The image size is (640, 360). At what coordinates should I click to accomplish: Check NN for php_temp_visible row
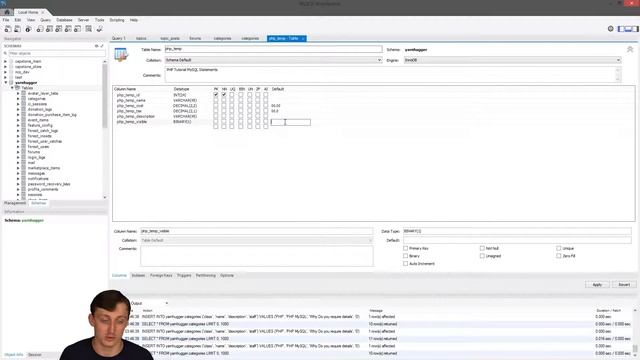[x=224, y=122]
